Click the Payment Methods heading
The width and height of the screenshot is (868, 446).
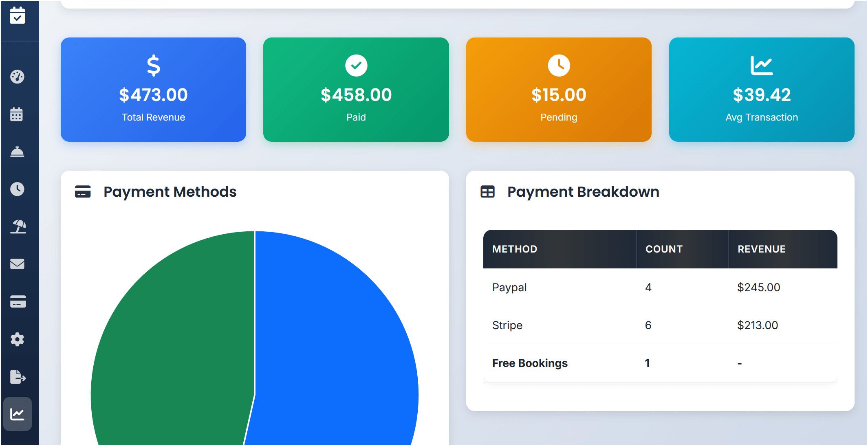tap(170, 192)
